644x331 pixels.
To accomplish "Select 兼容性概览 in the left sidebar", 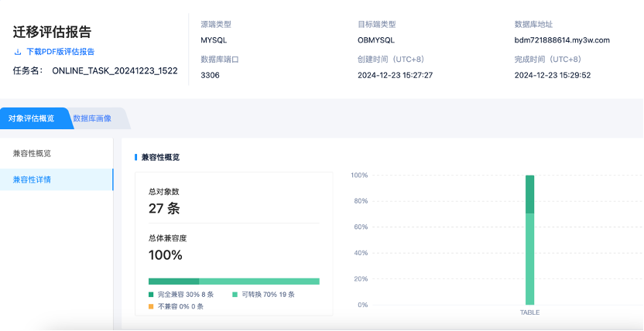I will point(33,153).
